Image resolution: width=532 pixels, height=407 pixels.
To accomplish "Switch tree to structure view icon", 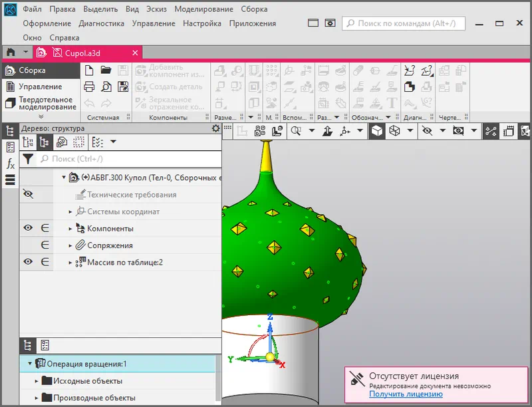I will point(45,142).
